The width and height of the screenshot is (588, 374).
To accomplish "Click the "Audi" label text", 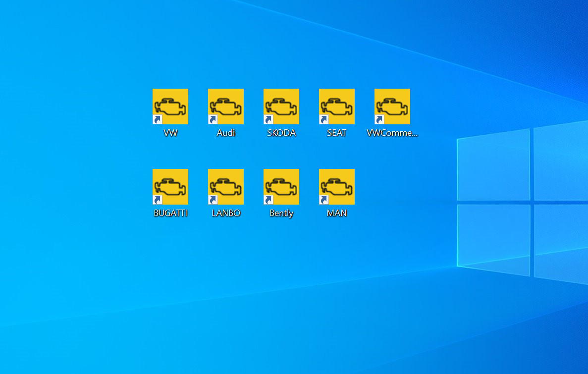I will (x=226, y=133).
